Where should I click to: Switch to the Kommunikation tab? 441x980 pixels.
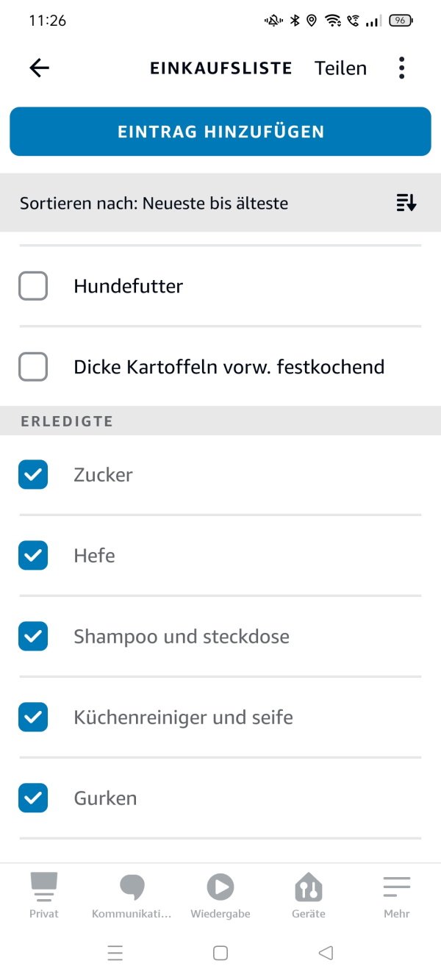pos(132,892)
